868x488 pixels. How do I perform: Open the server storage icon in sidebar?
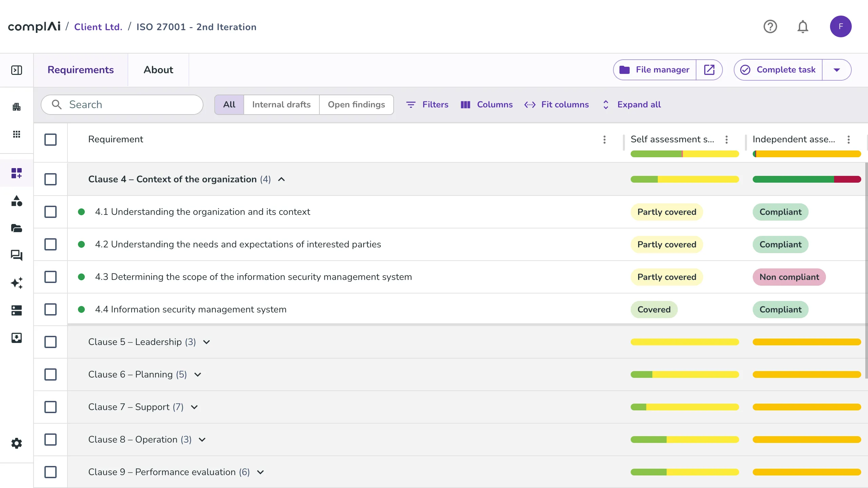[x=17, y=310]
